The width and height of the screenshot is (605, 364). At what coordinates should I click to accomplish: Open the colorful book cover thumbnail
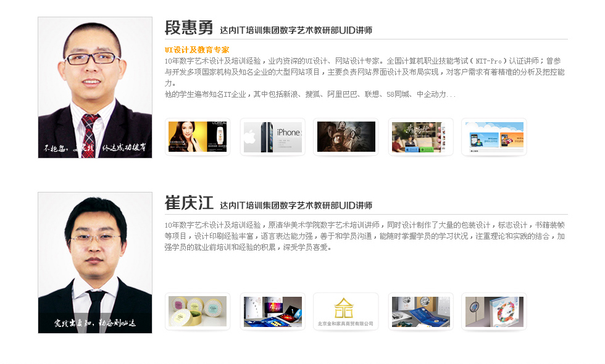pos(494,312)
